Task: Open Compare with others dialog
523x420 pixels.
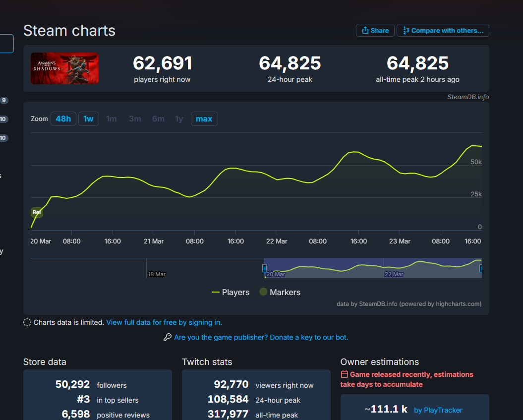Action: point(443,30)
